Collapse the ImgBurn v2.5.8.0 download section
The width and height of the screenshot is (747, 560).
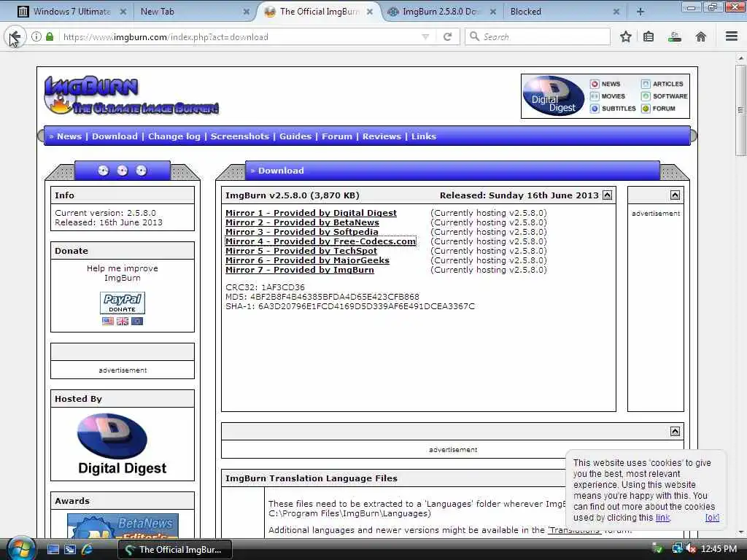click(x=608, y=195)
